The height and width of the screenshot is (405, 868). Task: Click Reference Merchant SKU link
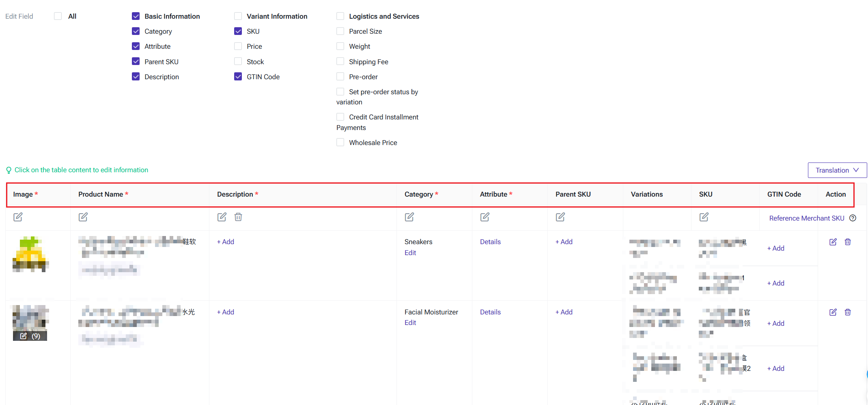pos(806,218)
